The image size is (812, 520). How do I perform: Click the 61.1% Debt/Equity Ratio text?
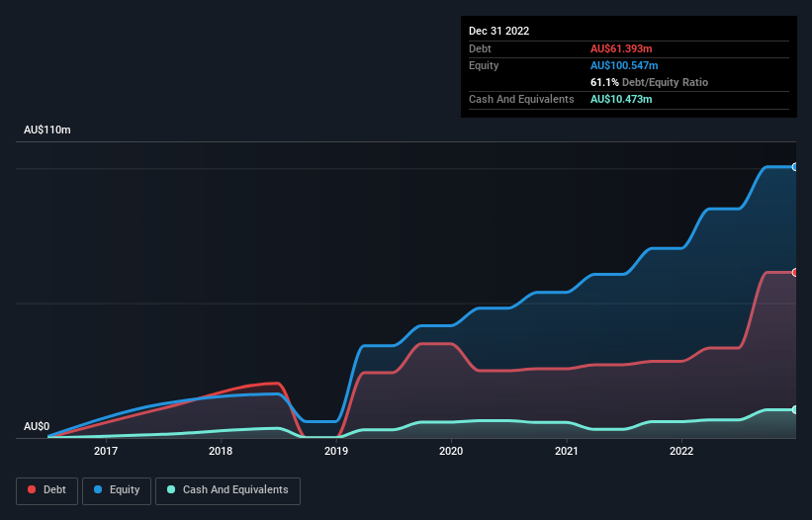[649, 82]
